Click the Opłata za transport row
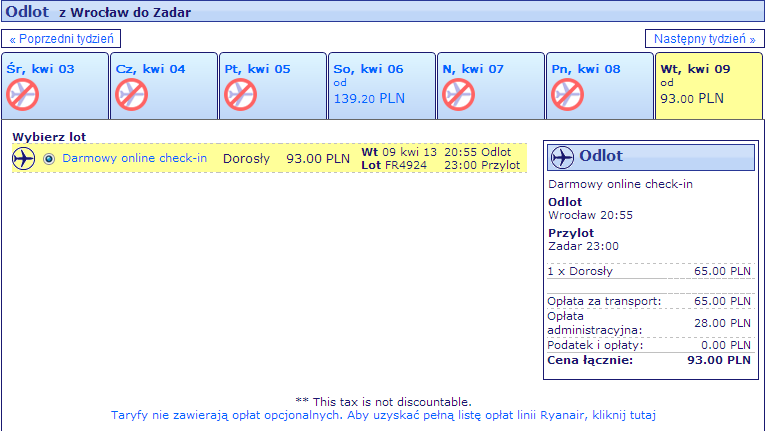 [649, 301]
